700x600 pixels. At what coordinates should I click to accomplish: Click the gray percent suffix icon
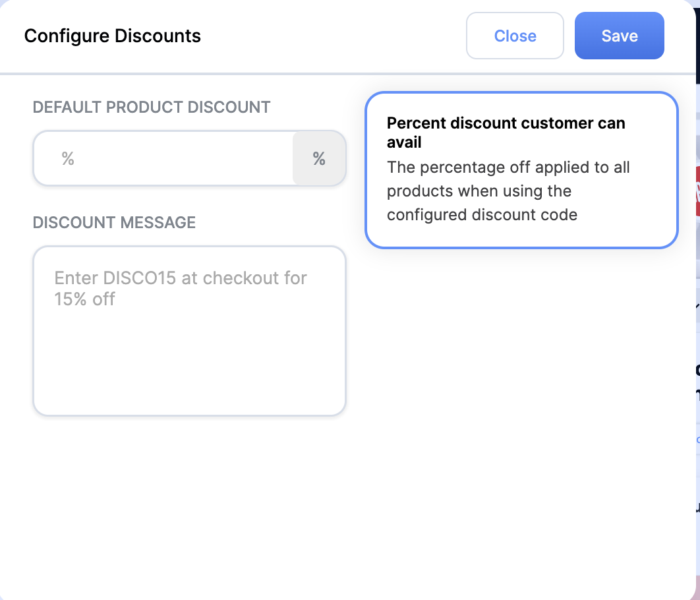pyautogui.click(x=319, y=158)
